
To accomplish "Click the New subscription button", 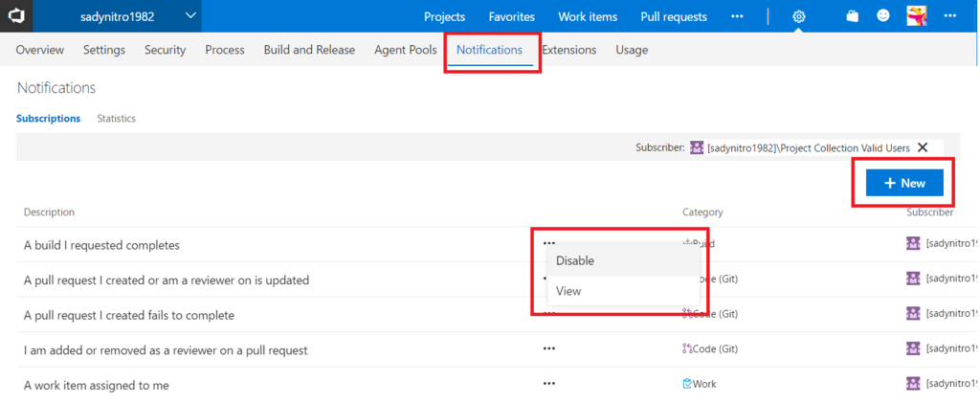I will pyautogui.click(x=904, y=183).
